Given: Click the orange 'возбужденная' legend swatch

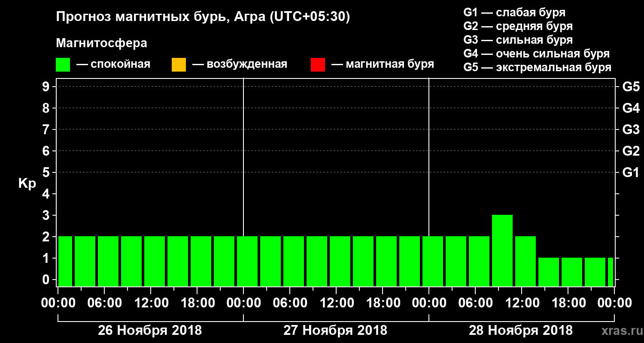Looking at the screenshot, I should (179, 65).
